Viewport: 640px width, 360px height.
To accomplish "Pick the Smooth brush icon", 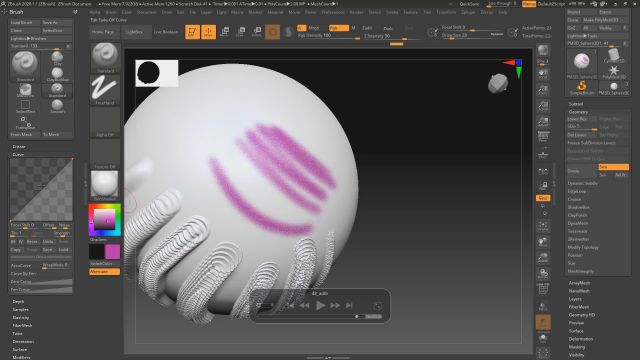I will point(58,106).
